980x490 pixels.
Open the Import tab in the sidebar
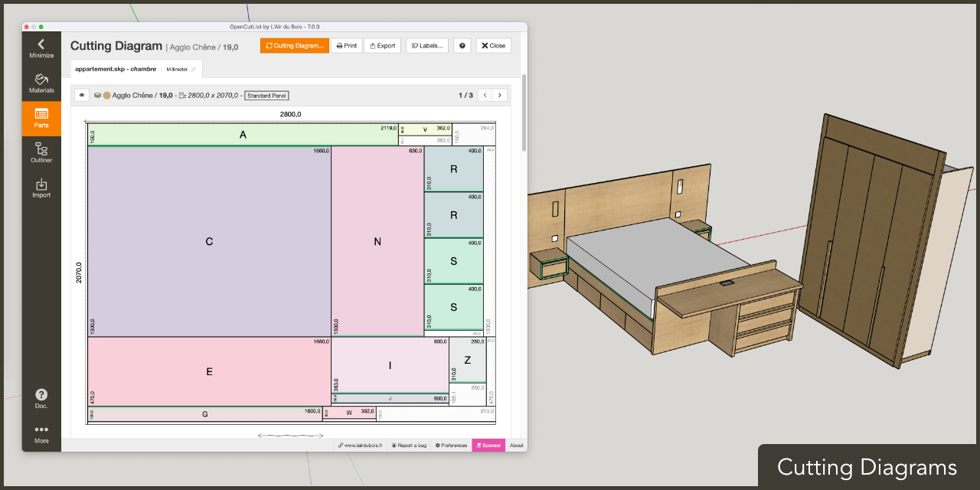coord(41,188)
